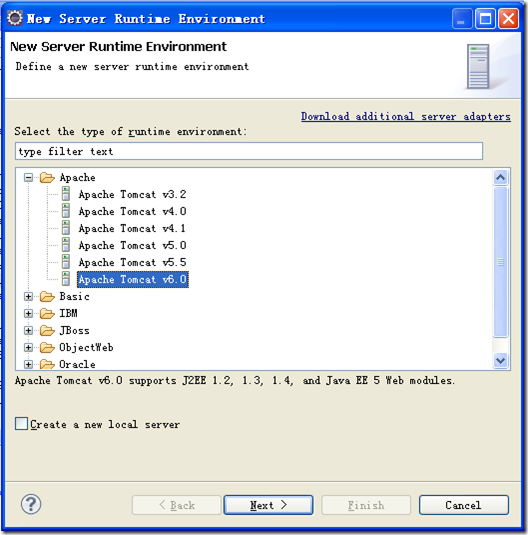The image size is (528, 535).
Task: Click the scrollbar down arrow
Action: click(500, 360)
